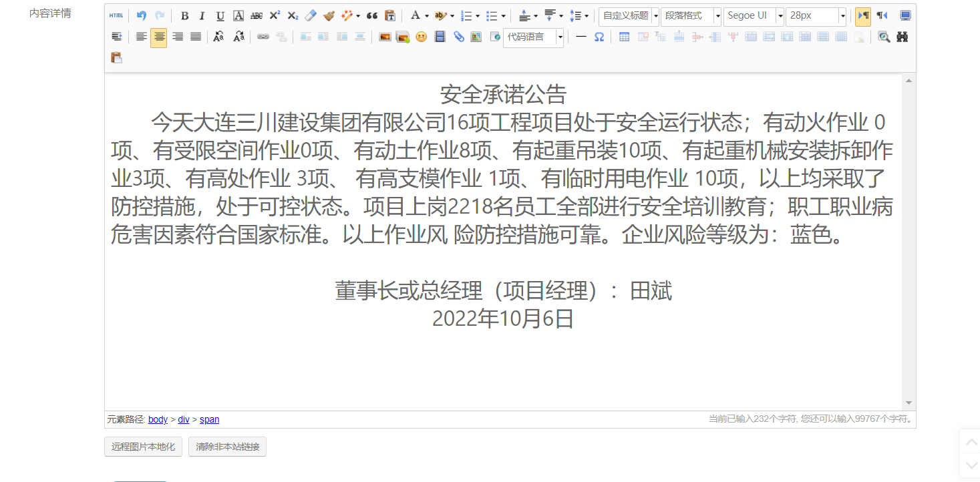This screenshot has width=980, height=482.
Task: Open spacing-before-paragraph dropdown
Action: pyautogui.click(x=536, y=16)
